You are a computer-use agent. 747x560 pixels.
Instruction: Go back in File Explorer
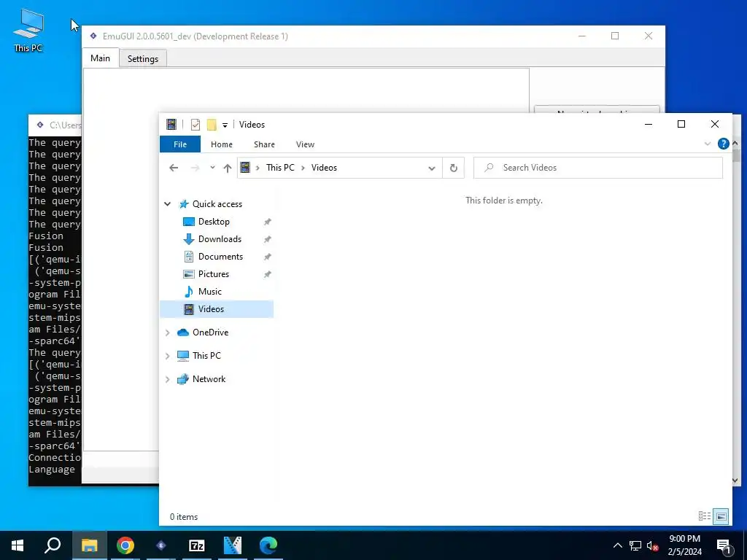point(174,168)
